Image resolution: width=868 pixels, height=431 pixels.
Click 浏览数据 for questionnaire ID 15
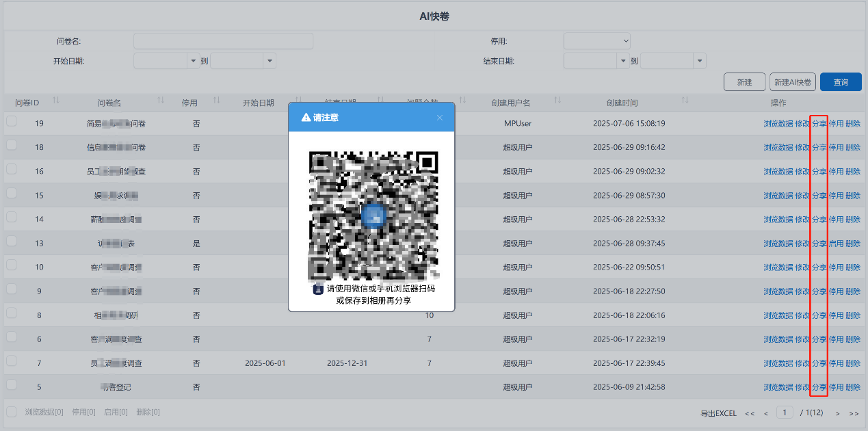click(778, 196)
